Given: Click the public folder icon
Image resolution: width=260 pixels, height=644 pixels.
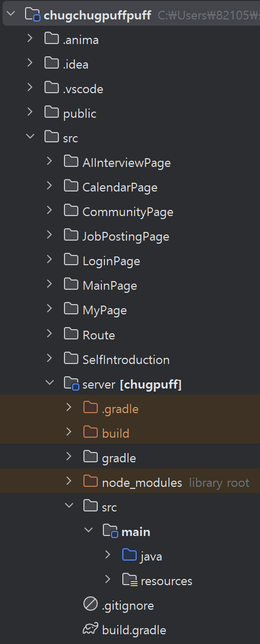Looking at the screenshot, I should click(x=52, y=113).
